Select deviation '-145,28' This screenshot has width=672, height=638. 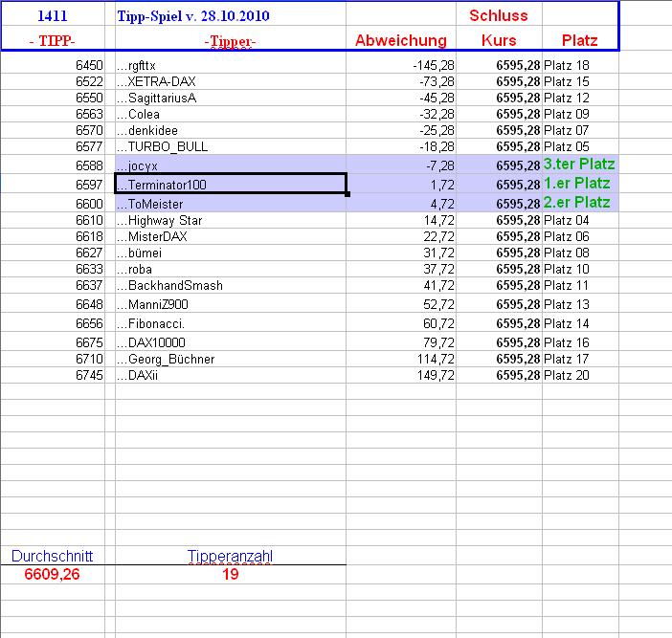(434, 65)
